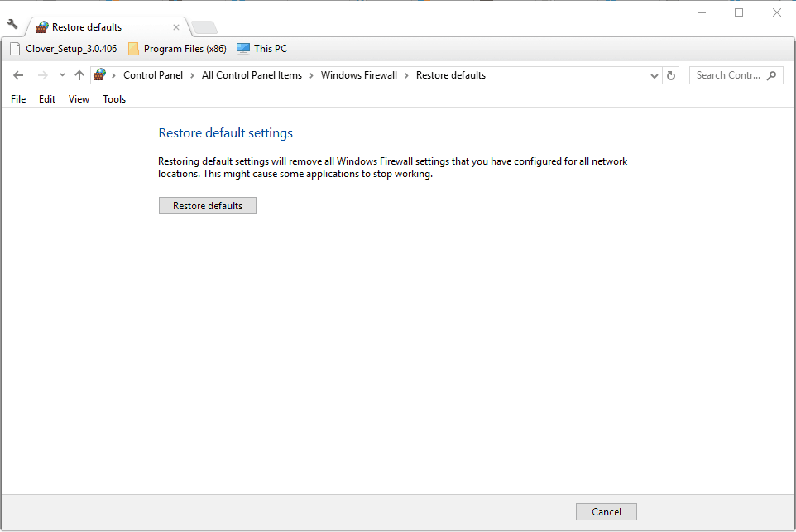
Task: Expand chevron after Windows Firewall
Action: [x=406, y=75]
